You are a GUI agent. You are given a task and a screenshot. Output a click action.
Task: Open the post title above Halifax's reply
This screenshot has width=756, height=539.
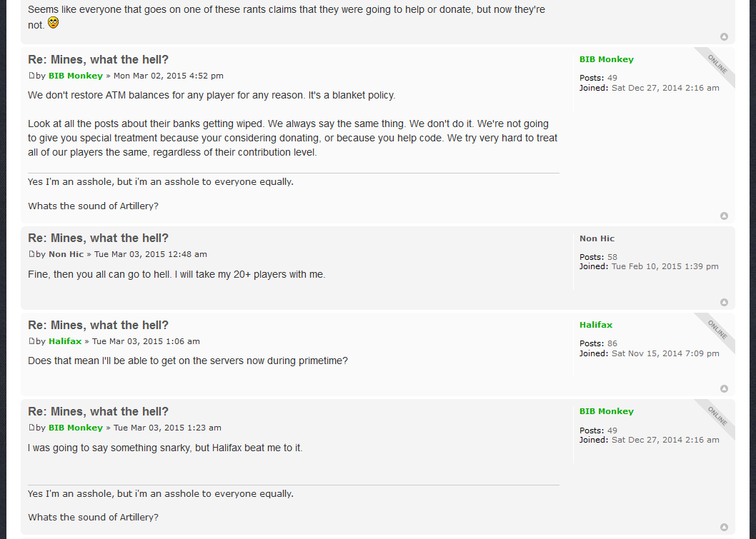pyautogui.click(x=99, y=325)
